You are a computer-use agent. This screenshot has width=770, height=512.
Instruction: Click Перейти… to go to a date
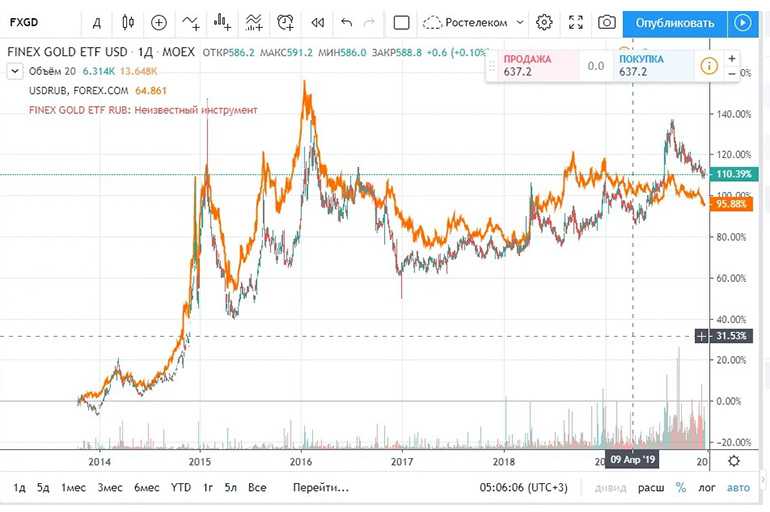(x=321, y=487)
